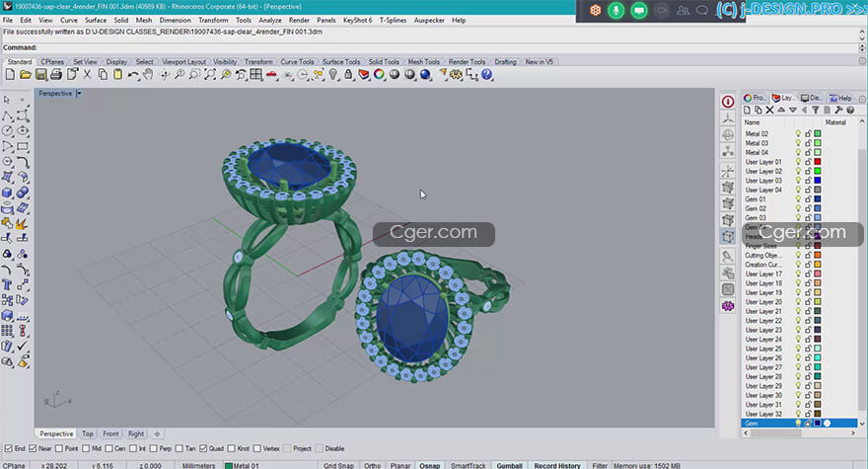868x469 pixels.
Task: Click the layer filter funnel icon
Action: click(816, 110)
